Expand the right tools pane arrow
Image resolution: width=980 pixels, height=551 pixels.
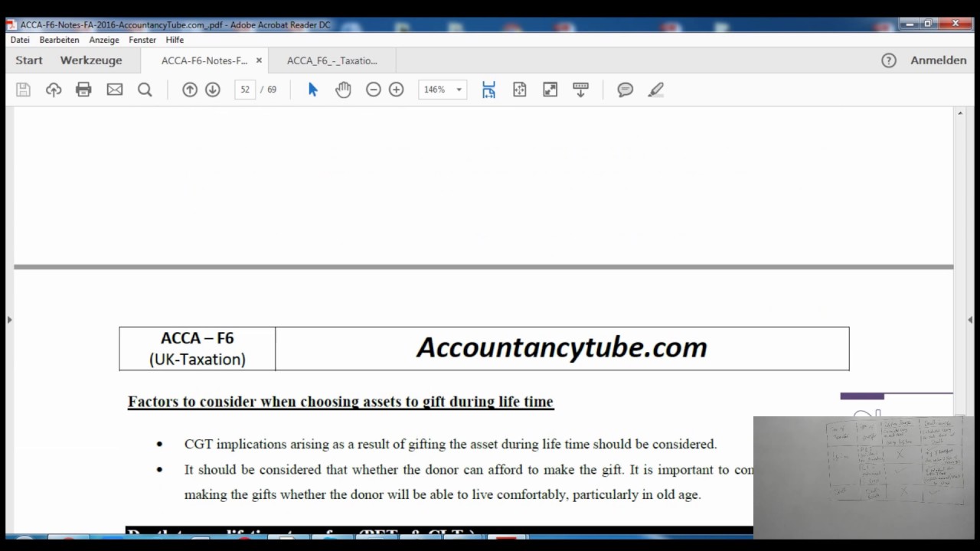pos(970,320)
